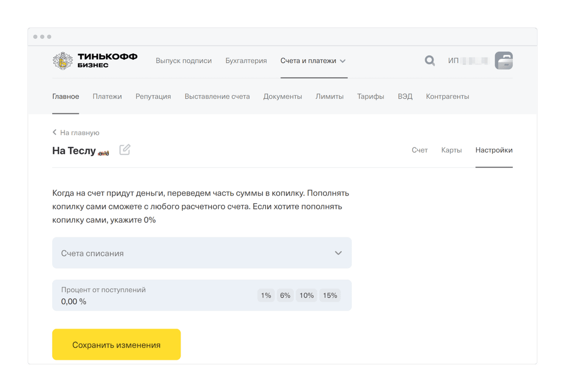Click the car emoji beside the На Теслу title
The width and height of the screenshot is (565, 392).
(103, 153)
